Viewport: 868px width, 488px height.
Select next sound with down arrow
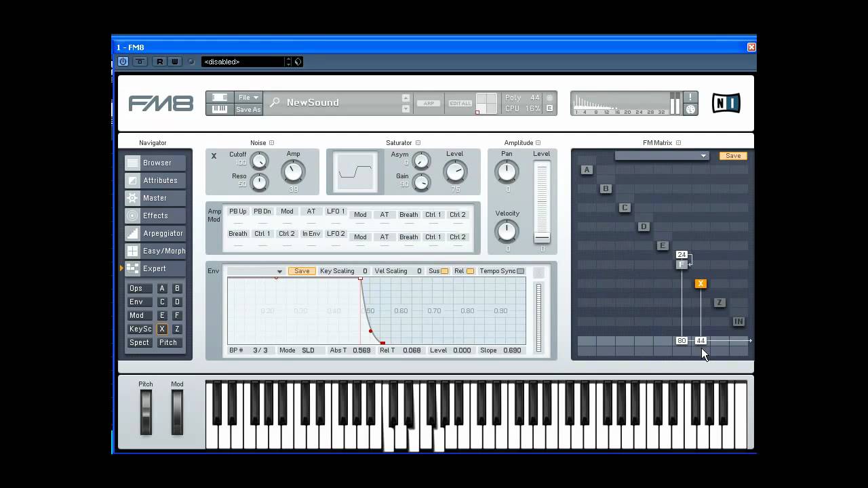pyautogui.click(x=406, y=108)
